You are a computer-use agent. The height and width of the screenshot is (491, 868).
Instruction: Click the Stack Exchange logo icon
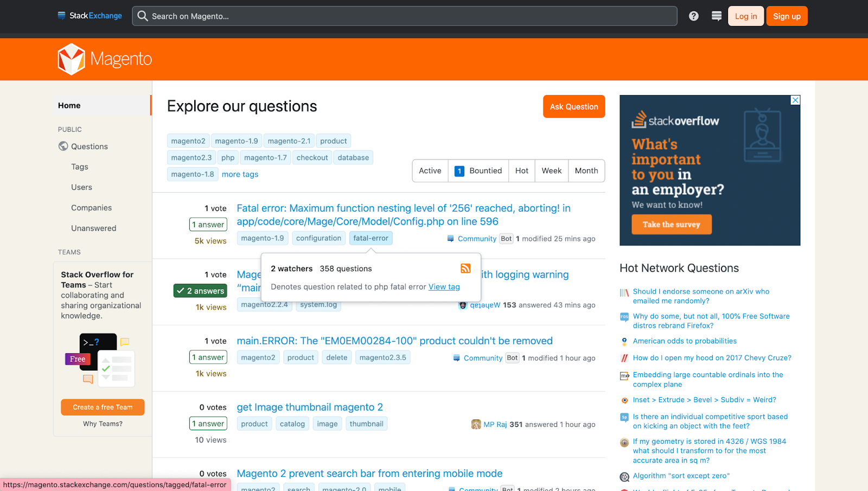pos(62,16)
